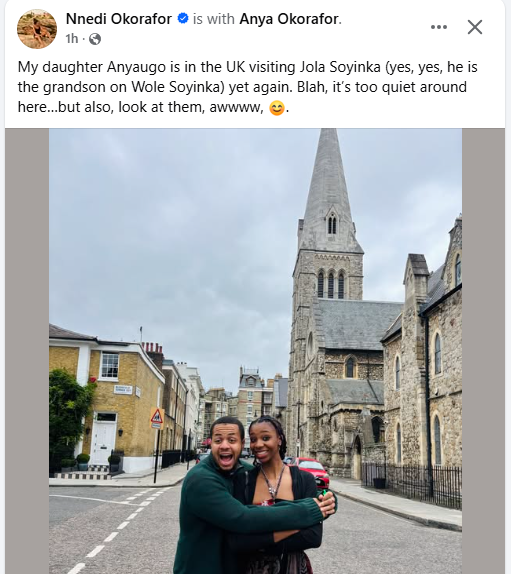Click the gray margin left of the photo
The image size is (511, 574).
[27, 351]
